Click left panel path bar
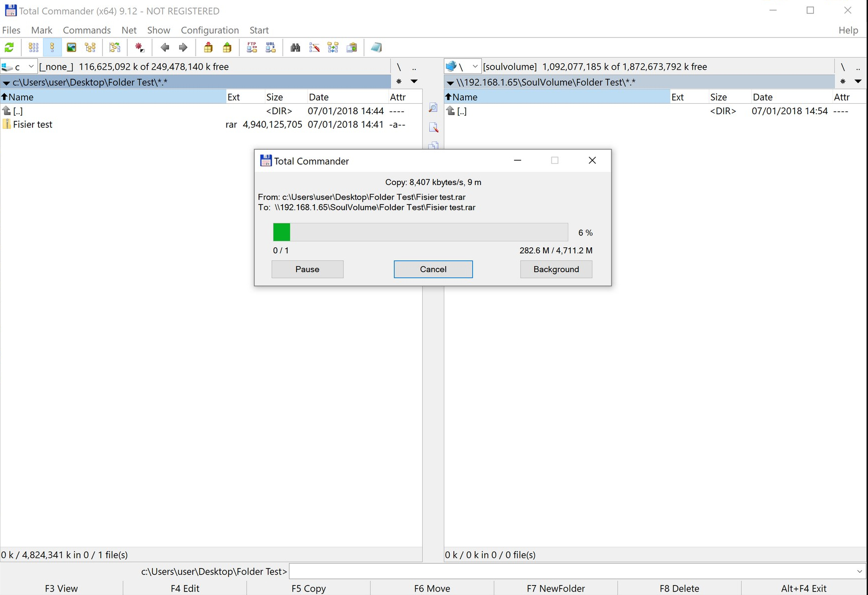This screenshot has height=595, width=868. click(196, 82)
